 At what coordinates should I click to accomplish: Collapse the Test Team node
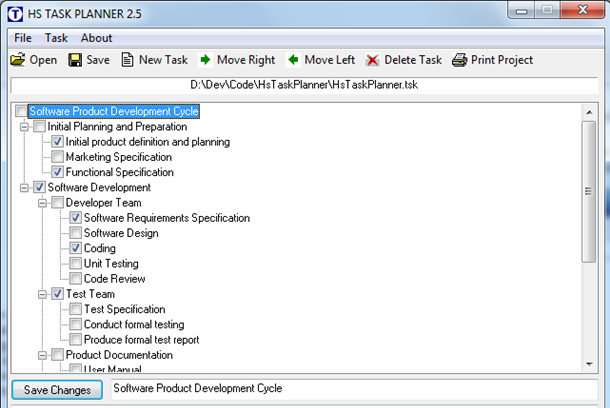coord(42,294)
